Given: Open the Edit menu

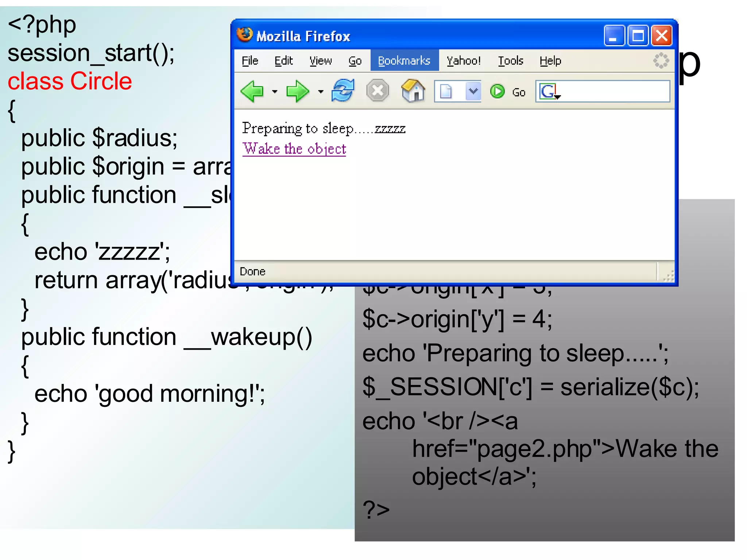Looking at the screenshot, I should click(x=283, y=61).
